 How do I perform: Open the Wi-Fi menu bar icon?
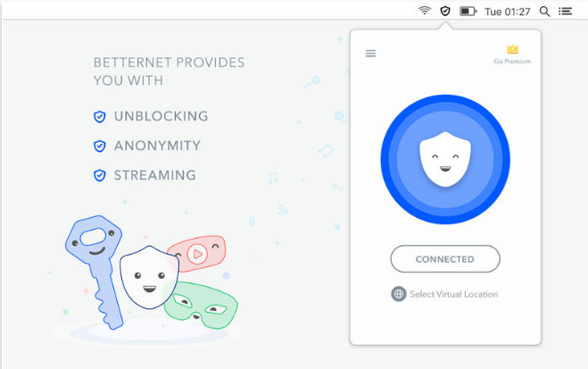point(425,11)
